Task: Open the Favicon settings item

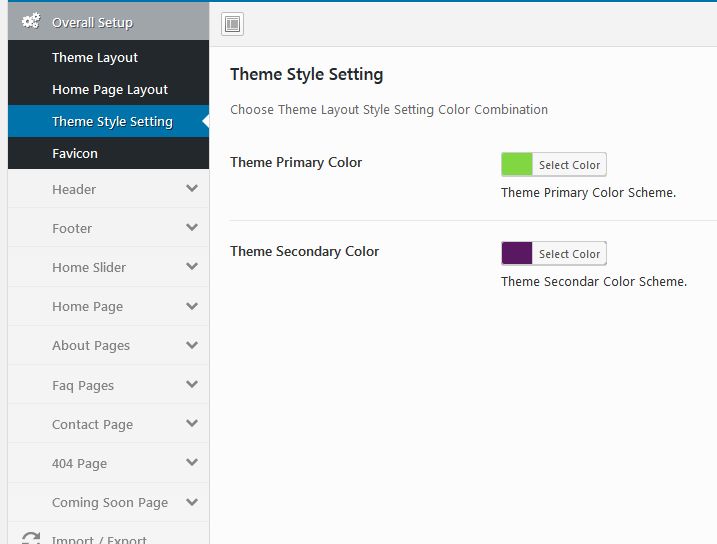Action: [x=75, y=153]
